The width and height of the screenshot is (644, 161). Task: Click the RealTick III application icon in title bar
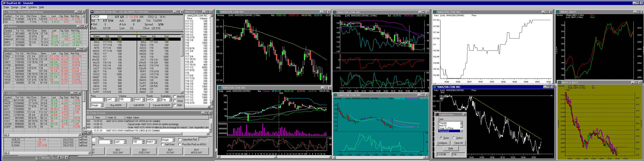pyautogui.click(x=4, y=3)
